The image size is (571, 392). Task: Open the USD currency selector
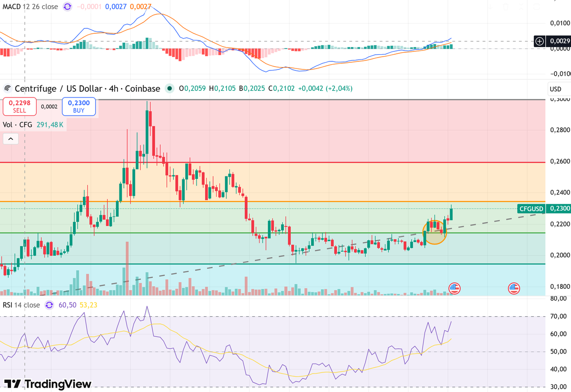tap(555, 89)
